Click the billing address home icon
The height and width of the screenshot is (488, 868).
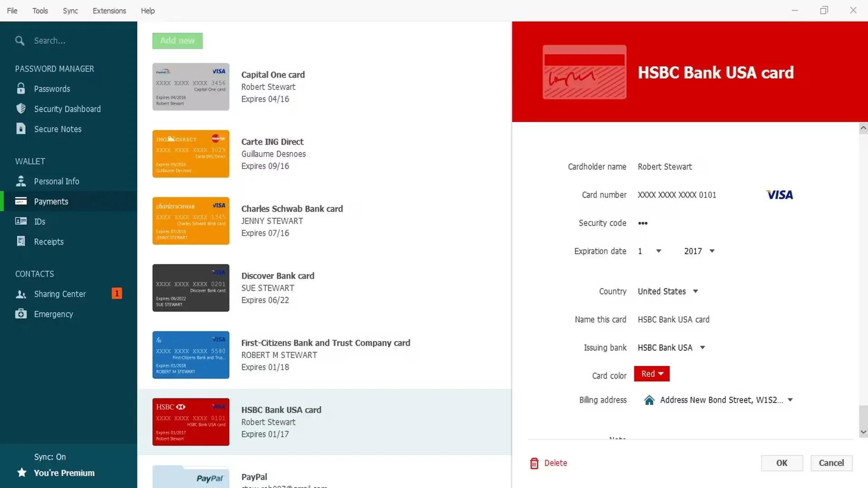[649, 400]
